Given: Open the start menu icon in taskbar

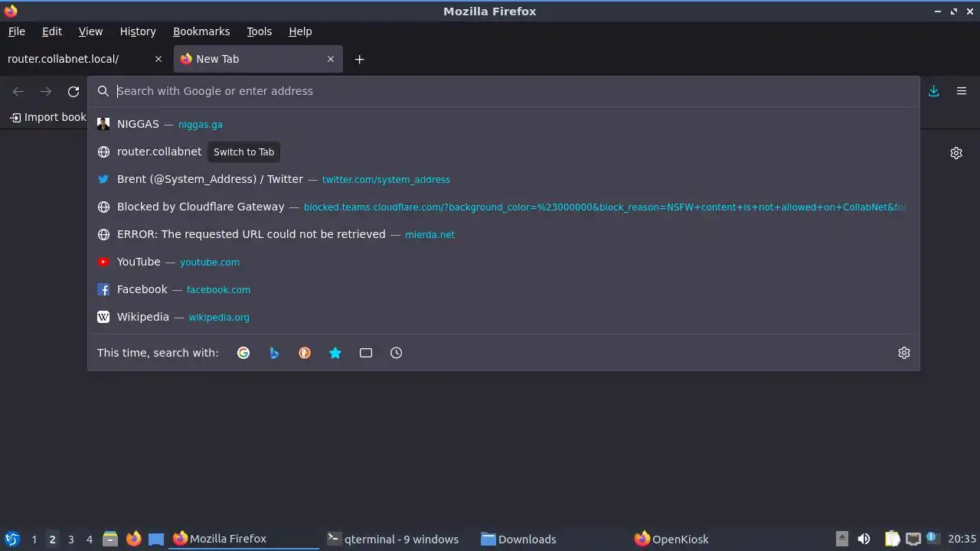Looking at the screenshot, I should click(x=12, y=539).
